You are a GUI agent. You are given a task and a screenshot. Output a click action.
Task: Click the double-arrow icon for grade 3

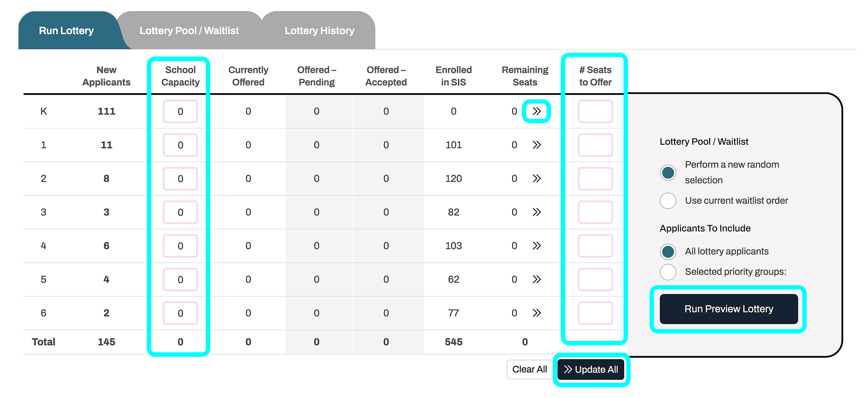tap(537, 212)
